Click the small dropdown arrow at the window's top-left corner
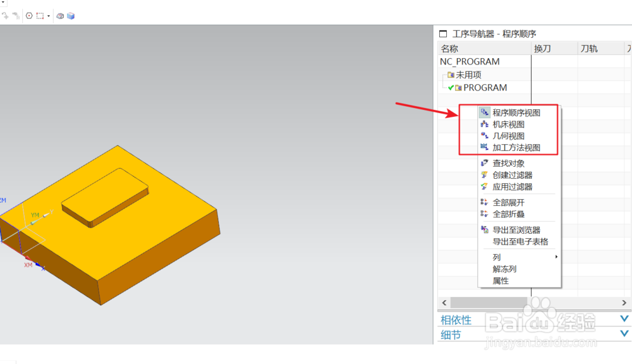 [x=2, y=2]
